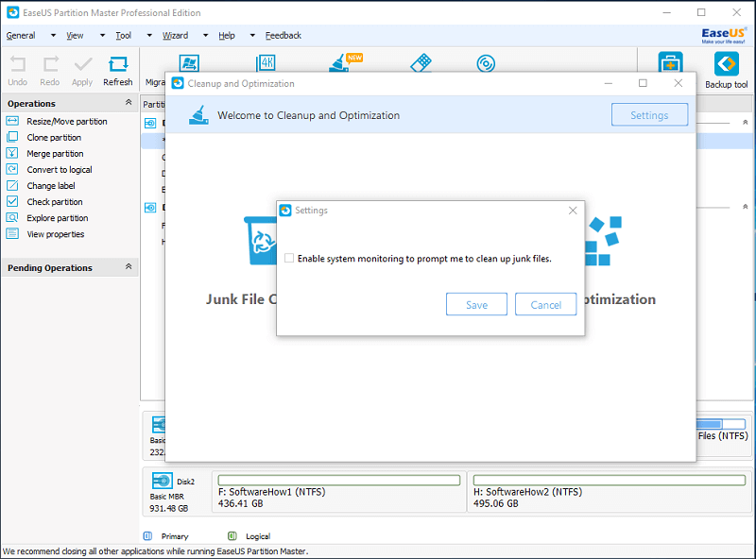Open the Feedback menu
This screenshot has height=559, width=756.
point(283,36)
